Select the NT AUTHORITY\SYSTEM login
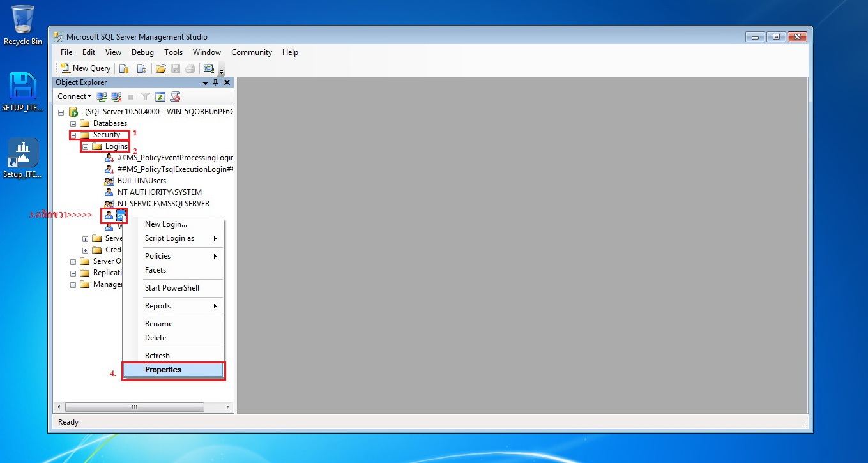The image size is (868, 463). click(160, 192)
